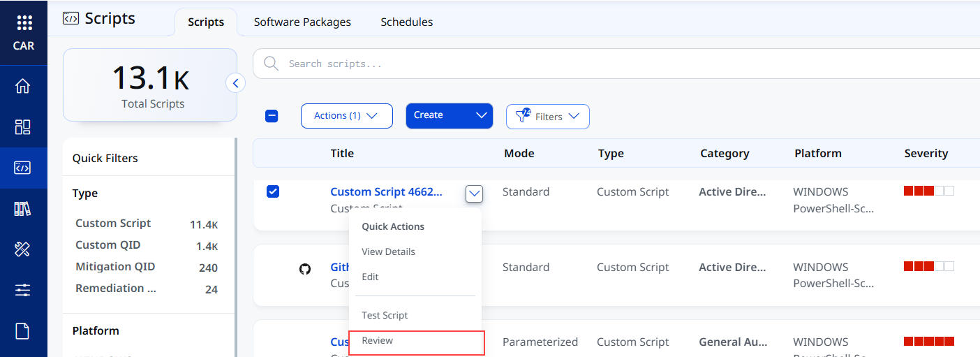
Task: Open the Custom Script 4662 title link
Action: click(386, 191)
